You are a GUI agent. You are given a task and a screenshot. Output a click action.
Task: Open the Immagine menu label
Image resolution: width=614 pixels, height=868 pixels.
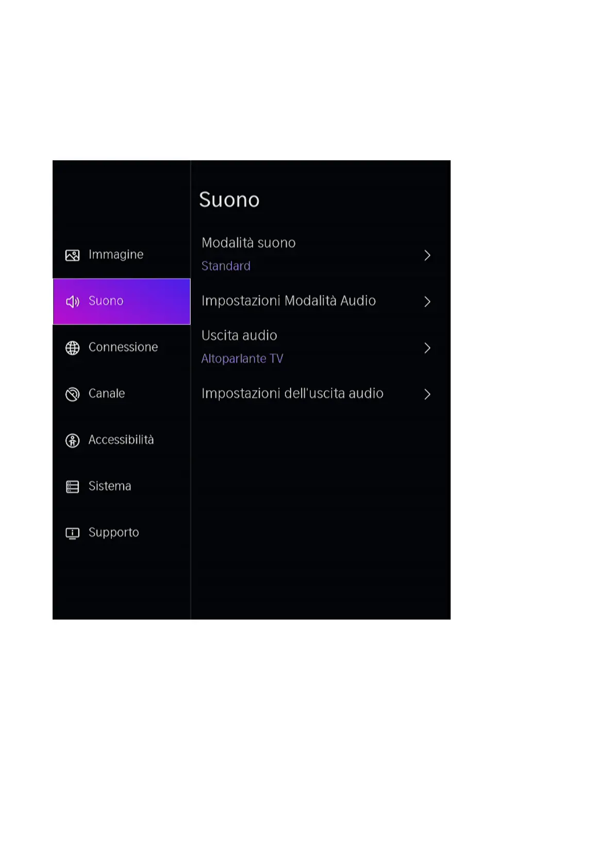[116, 255]
